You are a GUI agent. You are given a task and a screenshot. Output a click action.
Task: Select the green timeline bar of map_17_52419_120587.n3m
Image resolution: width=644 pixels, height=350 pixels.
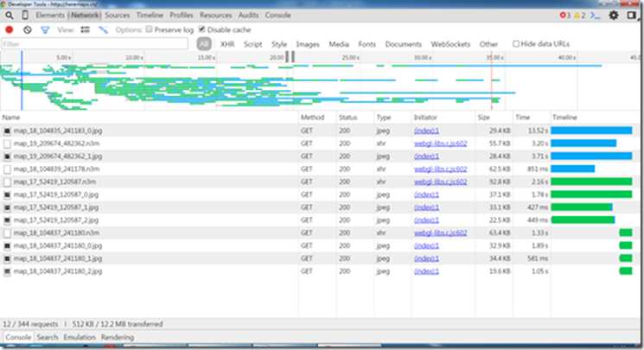point(591,182)
